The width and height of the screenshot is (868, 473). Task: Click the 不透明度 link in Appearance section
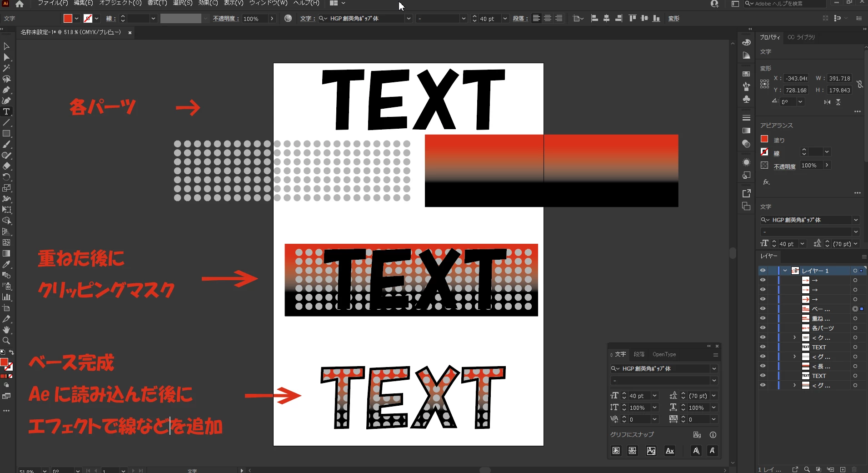(785, 166)
